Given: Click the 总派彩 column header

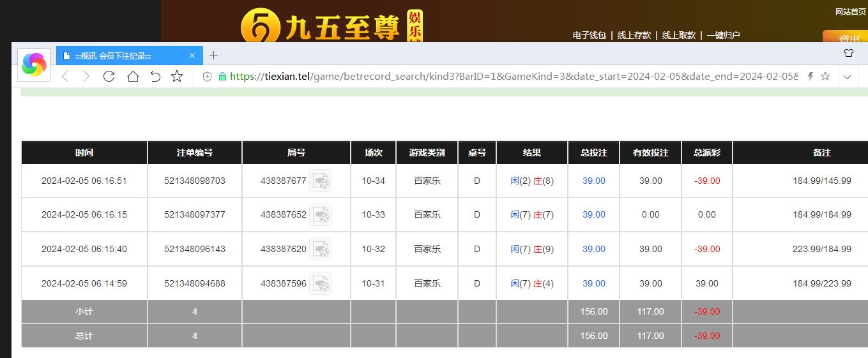Looking at the screenshot, I should click(x=707, y=153).
